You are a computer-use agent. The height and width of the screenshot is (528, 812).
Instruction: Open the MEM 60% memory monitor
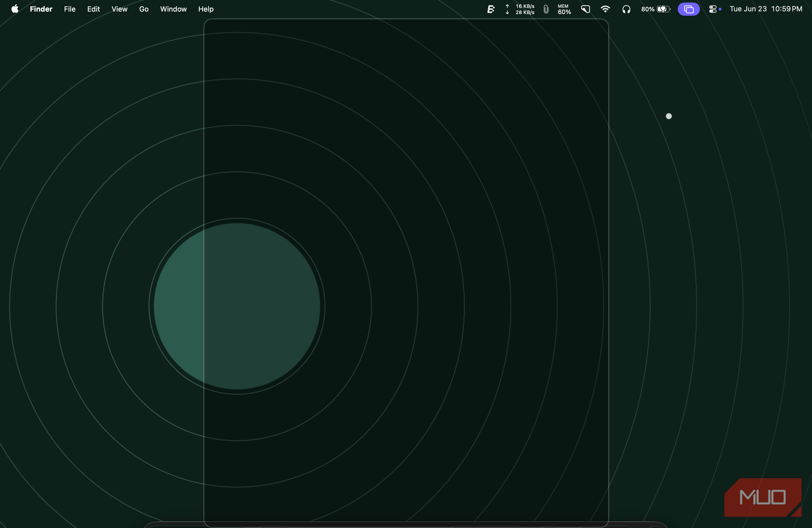point(564,9)
